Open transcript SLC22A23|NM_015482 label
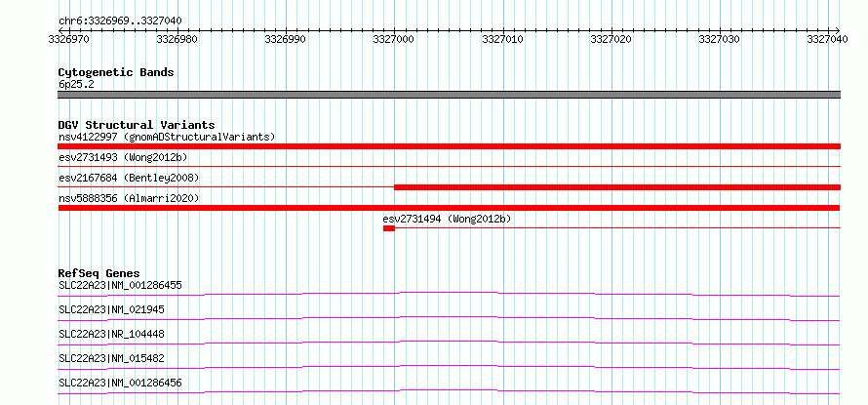The width and height of the screenshot is (868, 405). (111, 358)
